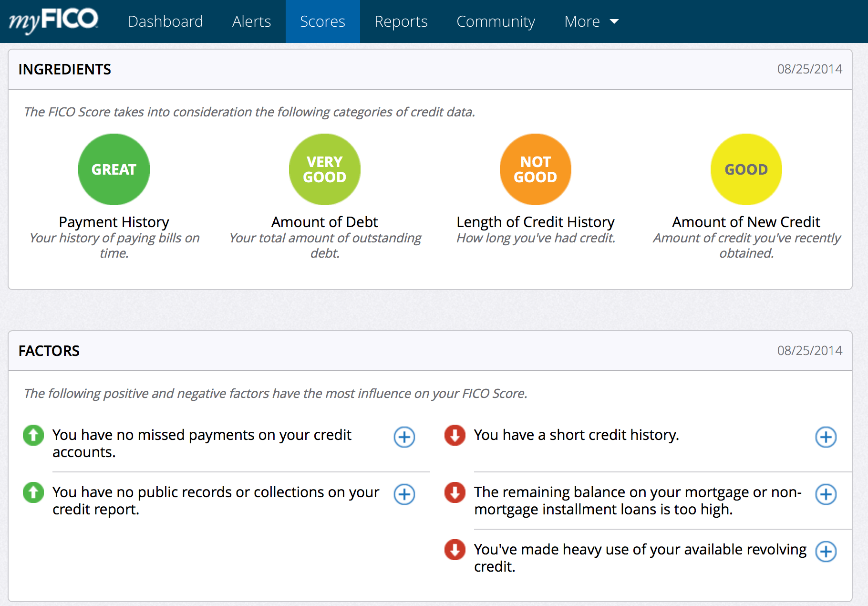Switch to the Reports tab
The image size is (868, 606).
tap(401, 21)
